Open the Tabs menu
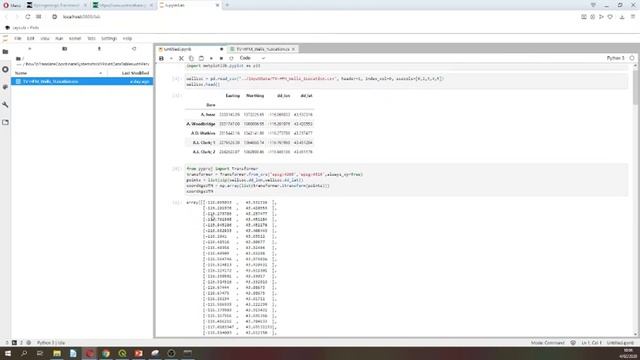This screenshot has width=640, height=360. click(91, 38)
